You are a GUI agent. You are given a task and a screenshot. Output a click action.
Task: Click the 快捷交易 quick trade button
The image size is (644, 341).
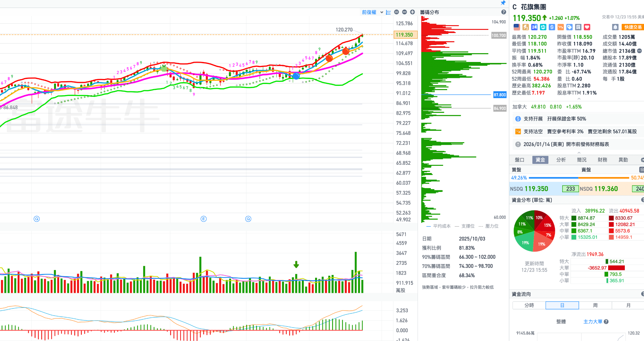(x=633, y=27)
